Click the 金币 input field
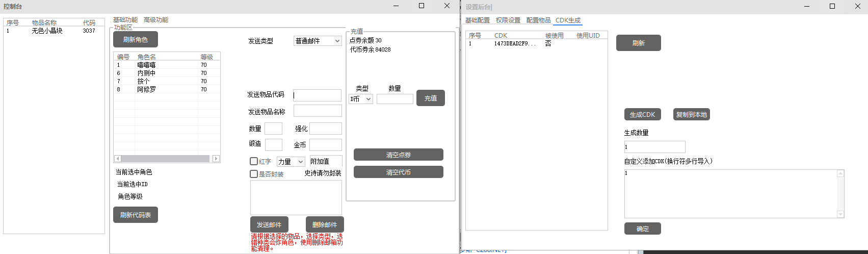 click(326, 145)
